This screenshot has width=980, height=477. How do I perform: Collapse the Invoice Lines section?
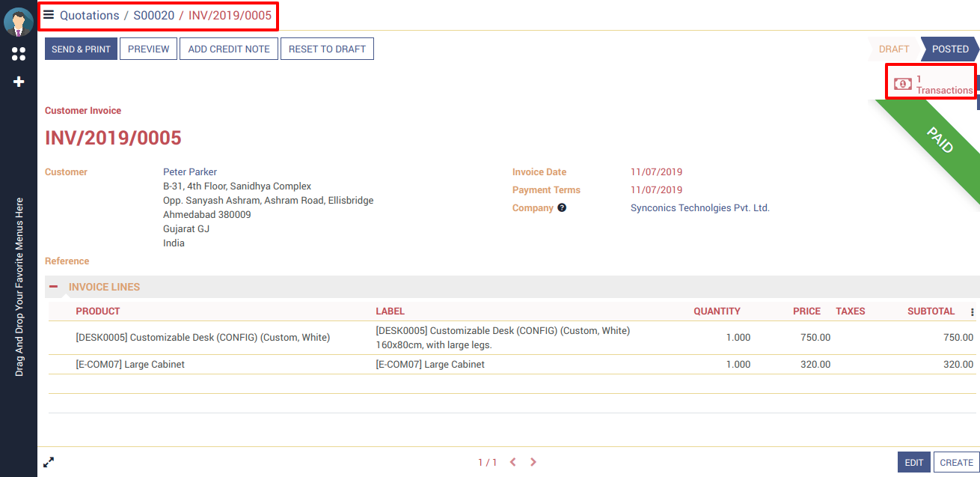[x=54, y=287]
